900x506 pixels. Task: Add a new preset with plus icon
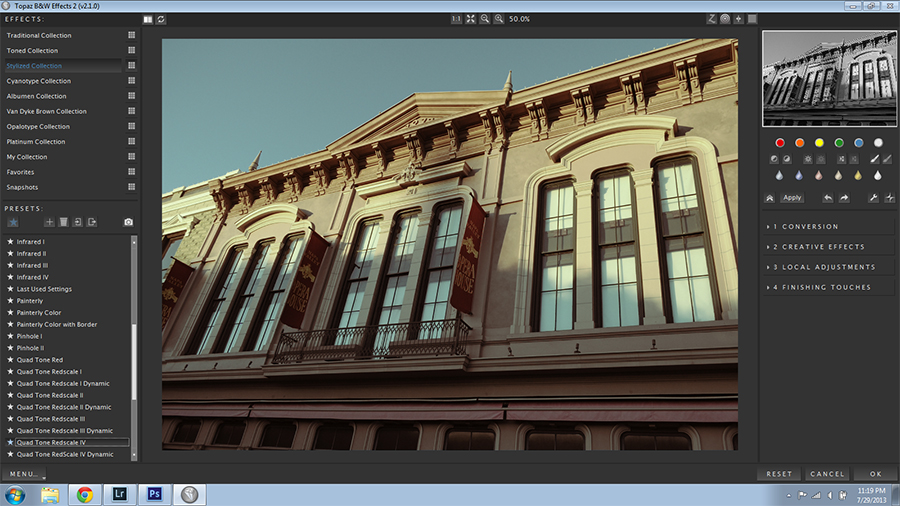click(x=49, y=222)
